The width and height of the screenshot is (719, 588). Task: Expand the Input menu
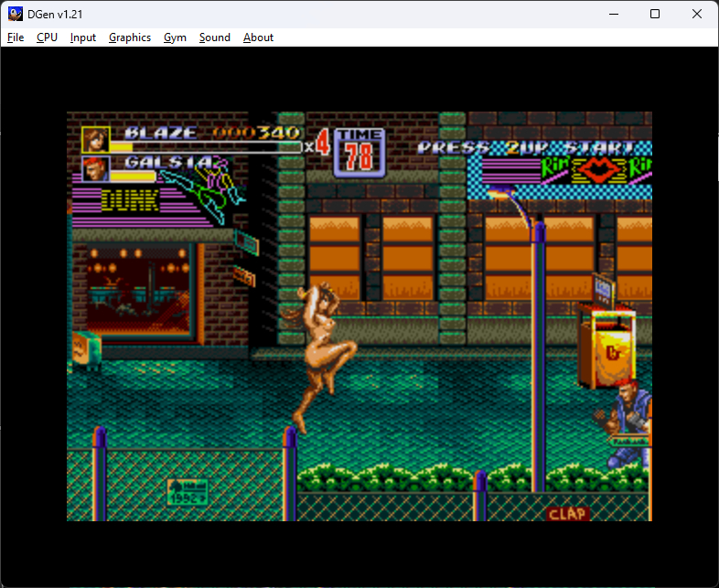pyautogui.click(x=83, y=37)
